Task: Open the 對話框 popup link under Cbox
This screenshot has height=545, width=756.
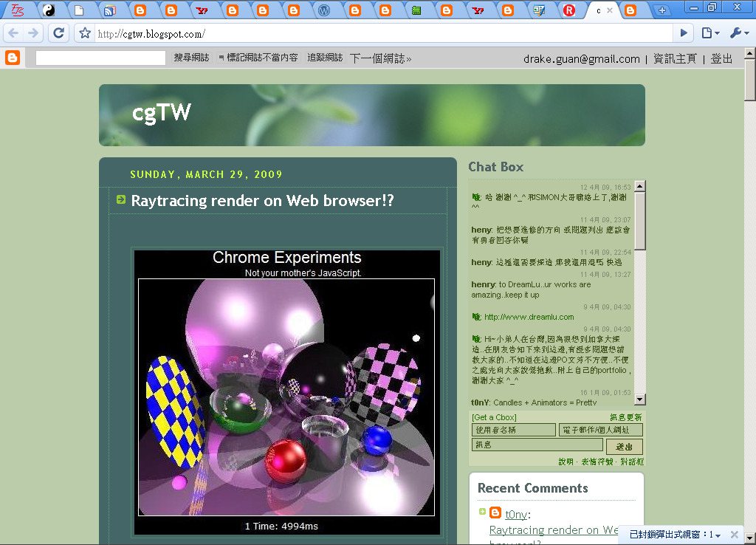Action: 632,462
